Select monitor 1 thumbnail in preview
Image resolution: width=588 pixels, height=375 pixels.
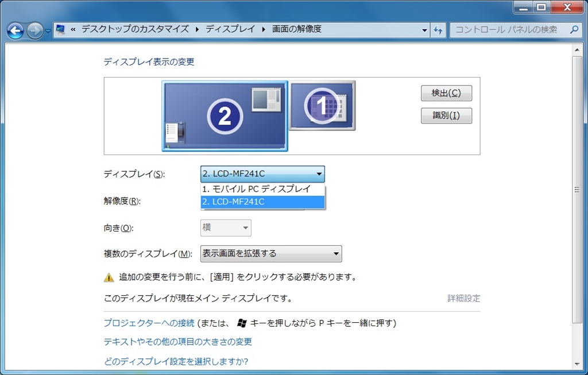(323, 105)
